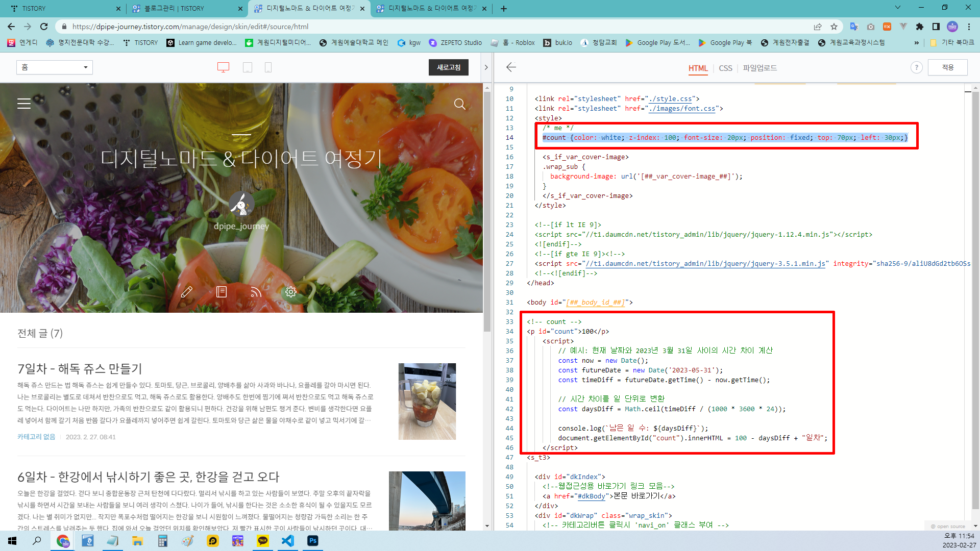Open Visual Studio Code from taskbar
This screenshot has height=551, width=980.
pyautogui.click(x=288, y=541)
